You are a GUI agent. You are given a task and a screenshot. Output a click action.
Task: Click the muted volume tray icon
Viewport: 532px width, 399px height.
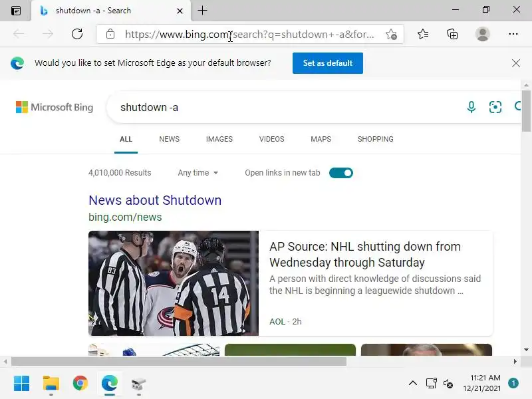tap(448, 384)
